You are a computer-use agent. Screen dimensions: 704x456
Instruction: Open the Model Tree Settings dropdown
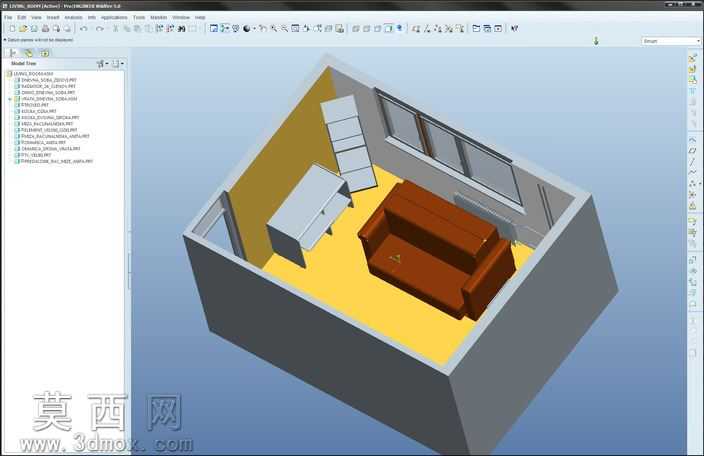point(118,64)
